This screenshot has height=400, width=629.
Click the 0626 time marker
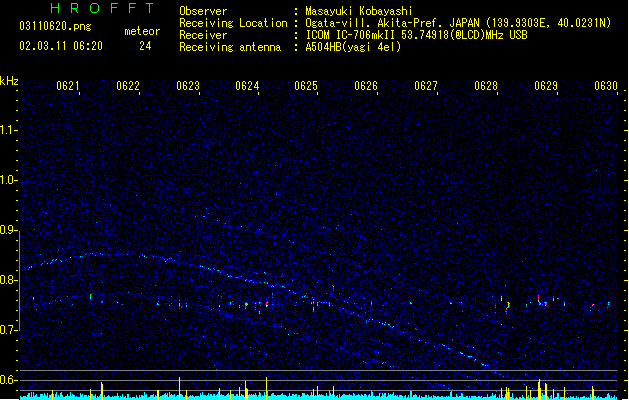pyautogui.click(x=366, y=86)
